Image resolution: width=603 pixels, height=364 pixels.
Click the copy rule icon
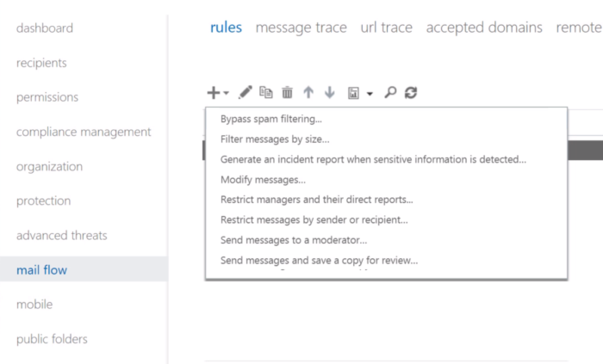coord(266,93)
